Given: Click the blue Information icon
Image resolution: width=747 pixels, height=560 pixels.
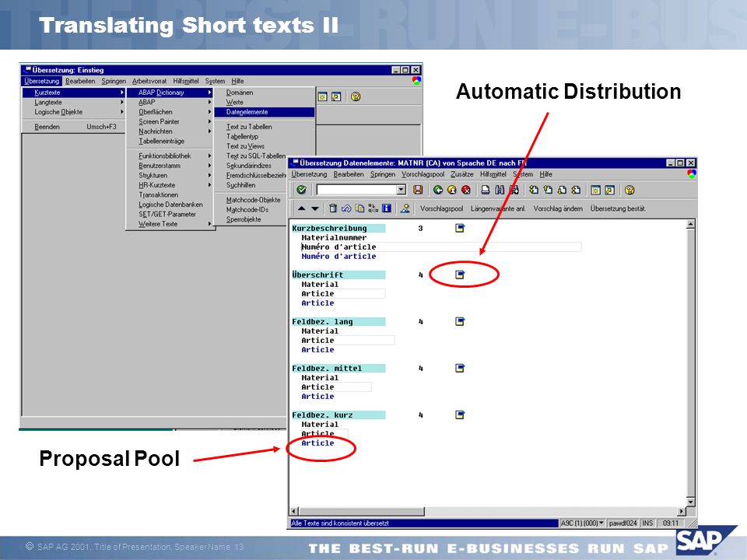Looking at the screenshot, I should pos(387,208).
